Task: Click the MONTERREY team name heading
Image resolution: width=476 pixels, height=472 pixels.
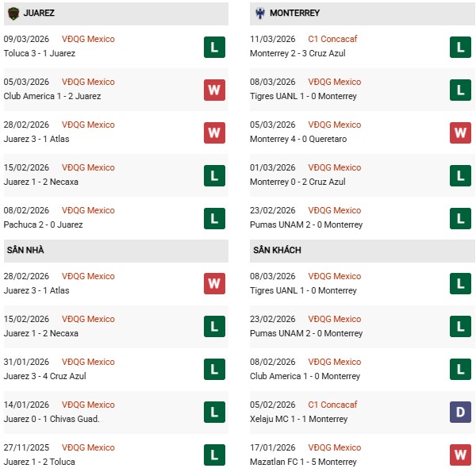Action: [295, 13]
